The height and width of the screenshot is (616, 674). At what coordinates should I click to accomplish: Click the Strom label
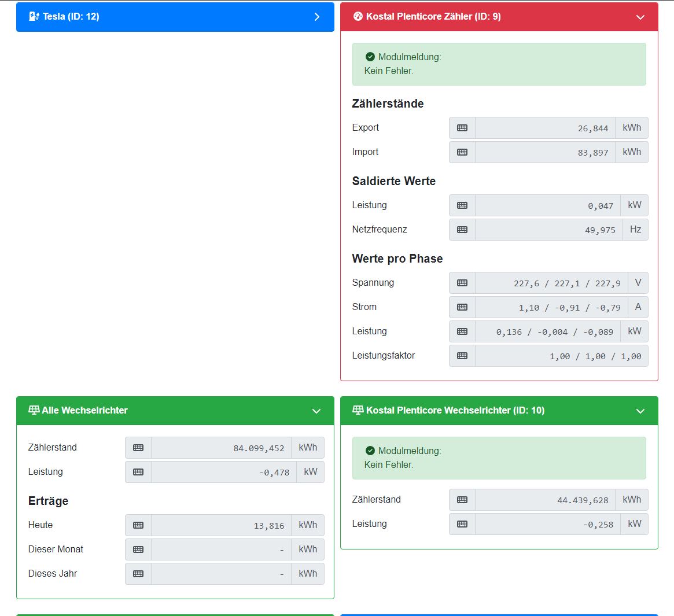click(x=364, y=307)
